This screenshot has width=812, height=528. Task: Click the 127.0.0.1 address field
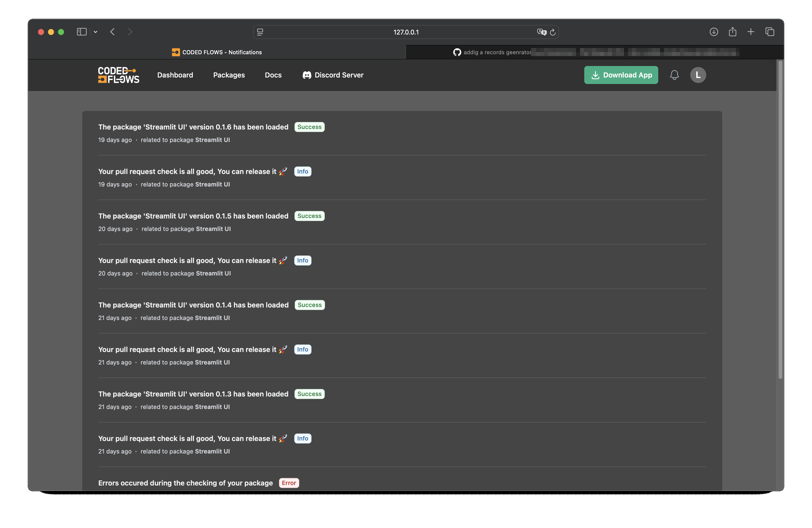click(x=406, y=32)
